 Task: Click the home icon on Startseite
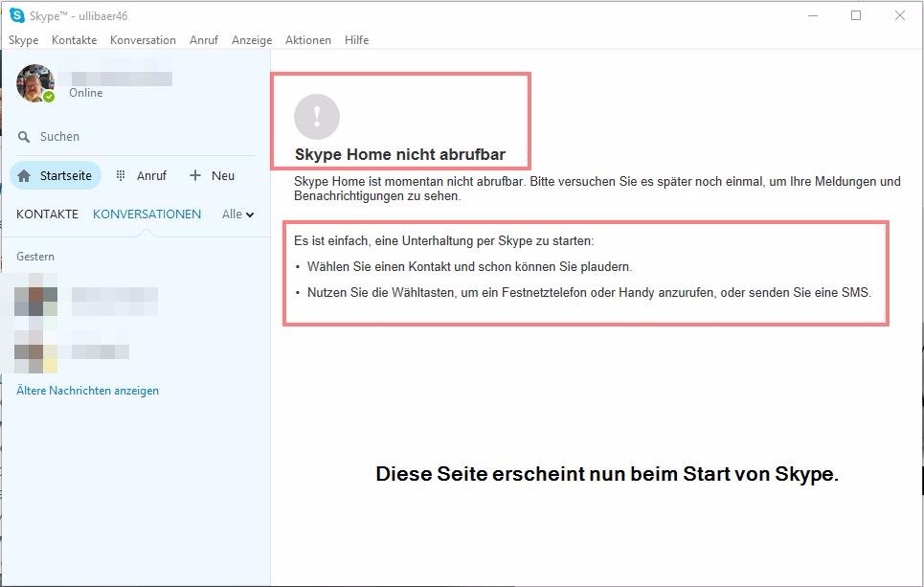point(24,176)
